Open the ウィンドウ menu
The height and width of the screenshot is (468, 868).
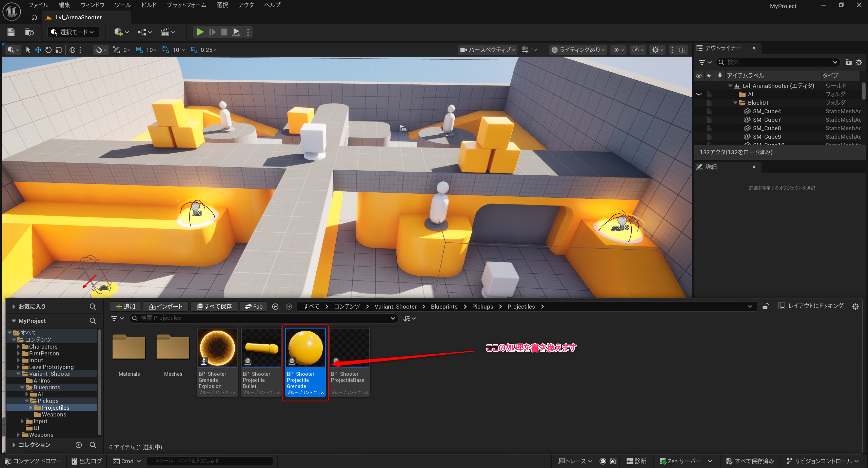point(92,5)
